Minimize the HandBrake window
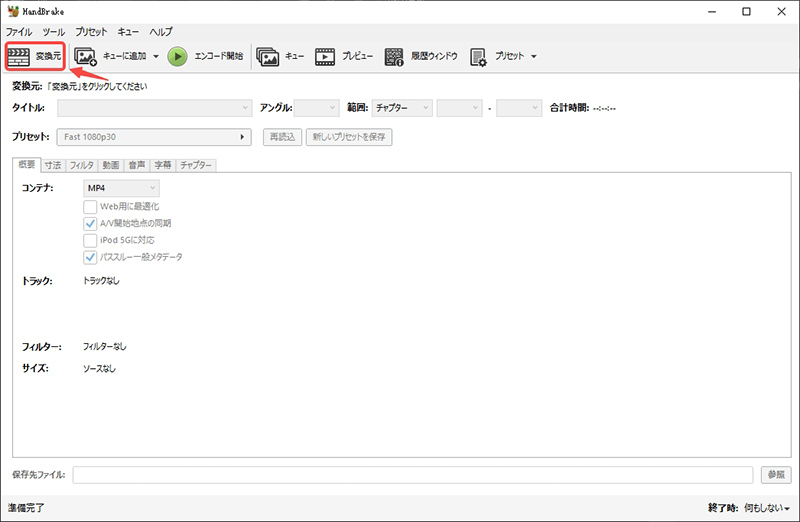The width and height of the screenshot is (800, 522). [712, 12]
